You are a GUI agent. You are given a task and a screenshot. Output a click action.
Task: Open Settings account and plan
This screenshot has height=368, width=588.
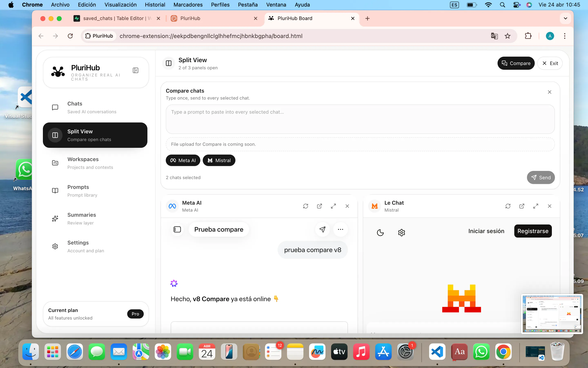[95, 246]
